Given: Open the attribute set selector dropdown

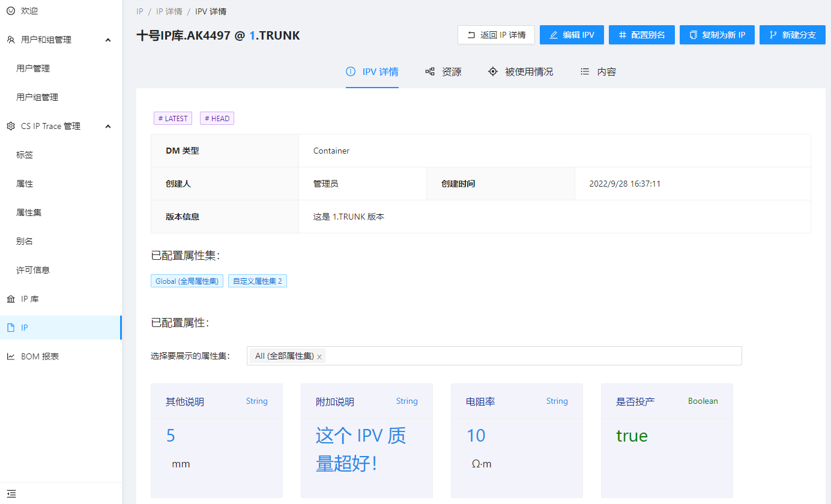Looking at the screenshot, I should 528,356.
